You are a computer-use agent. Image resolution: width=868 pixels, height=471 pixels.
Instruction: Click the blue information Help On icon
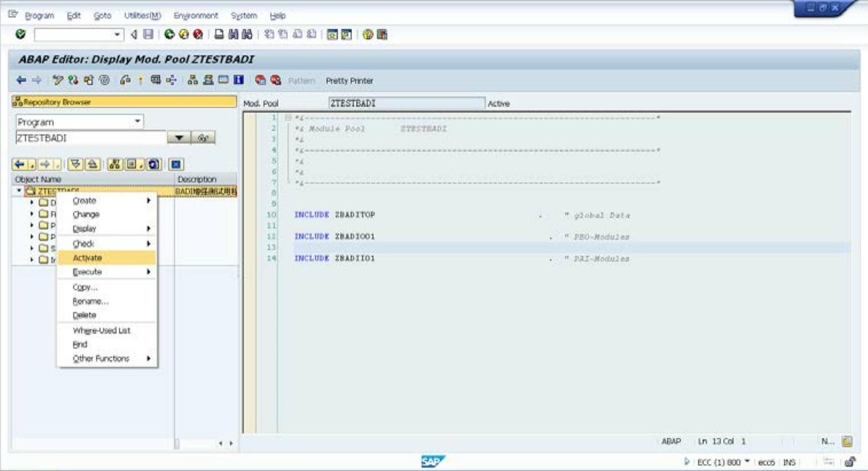pyautogui.click(x=238, y=80)
